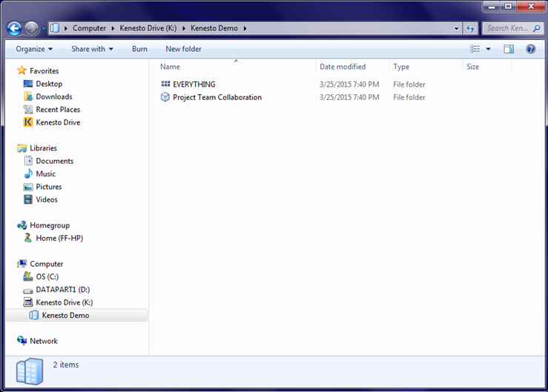This screenshot has height=392, width=548.
Task: Click the DATAPART1 (D:) drive icon
Action: click(28, 290)
